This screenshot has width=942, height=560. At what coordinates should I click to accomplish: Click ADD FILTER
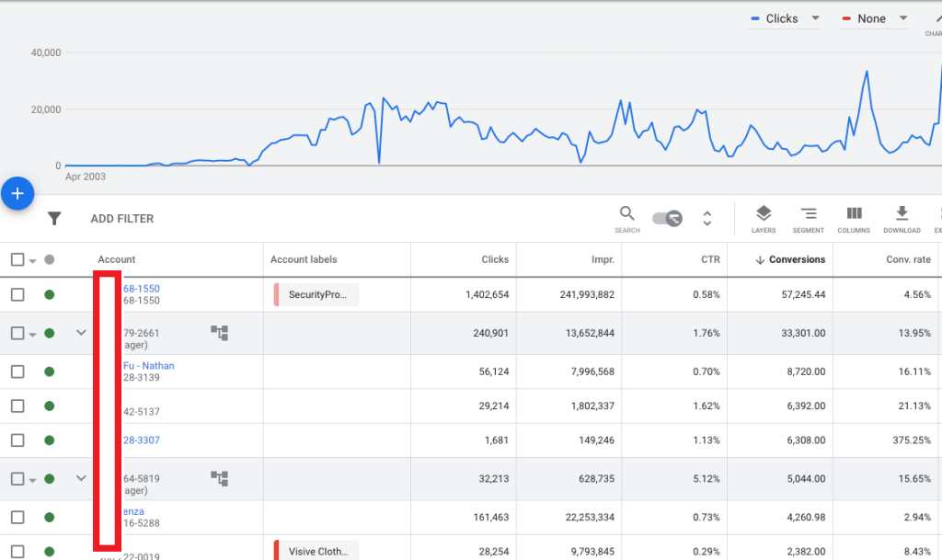[122, 219]
